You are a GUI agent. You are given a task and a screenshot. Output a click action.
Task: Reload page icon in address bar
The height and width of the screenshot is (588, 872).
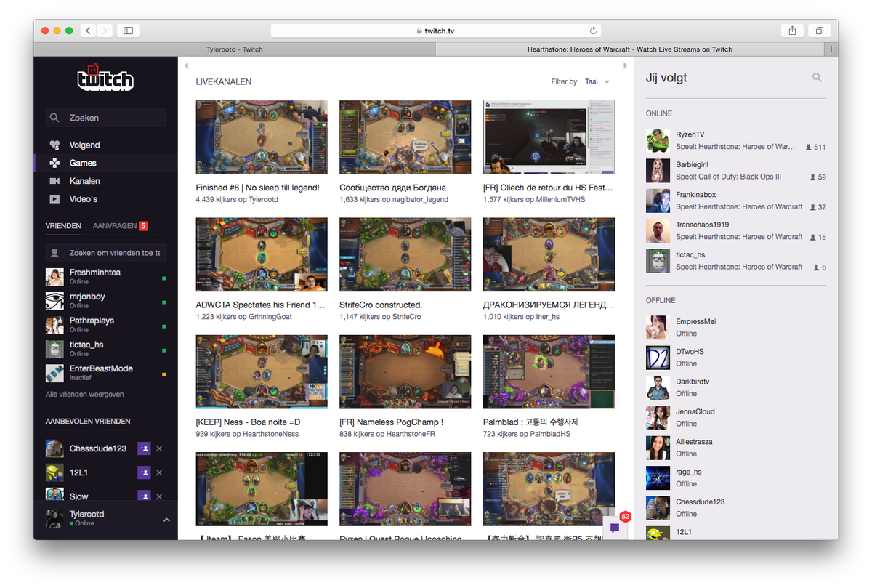[x=594, y=31]
